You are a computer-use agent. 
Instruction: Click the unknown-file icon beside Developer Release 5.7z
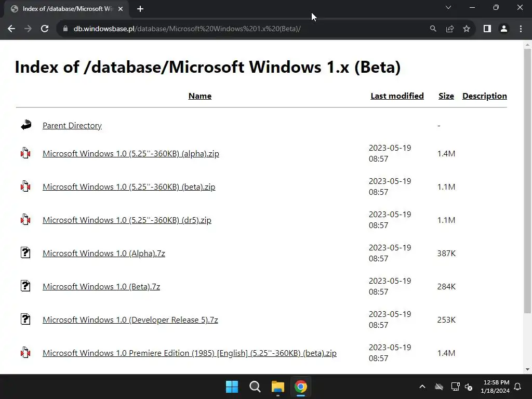[x=25, y=320]
